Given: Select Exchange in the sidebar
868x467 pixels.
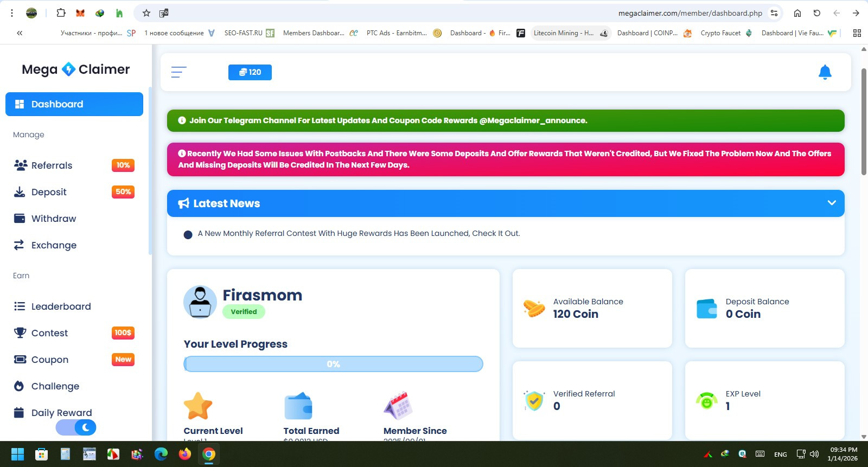Looking at the screenshot, I should tap(74, 245).
